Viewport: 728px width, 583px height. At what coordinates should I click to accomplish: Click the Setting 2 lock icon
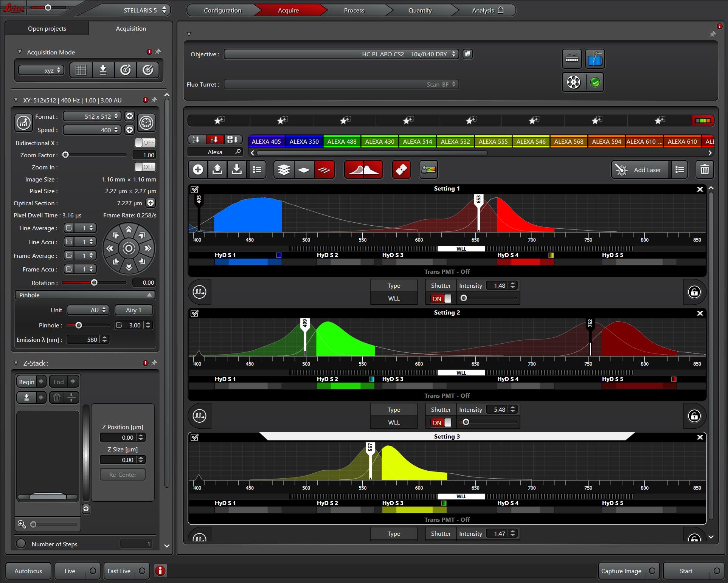click(694, 416)
